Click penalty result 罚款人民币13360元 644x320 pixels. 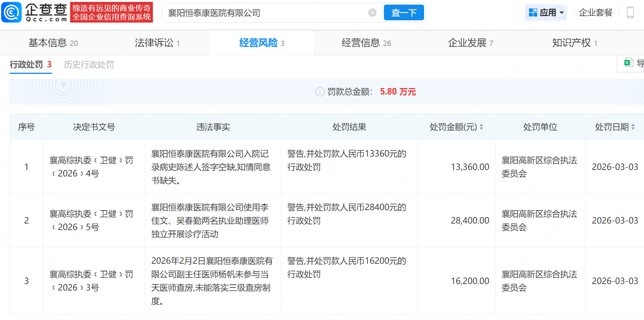(x=347, y=160)
